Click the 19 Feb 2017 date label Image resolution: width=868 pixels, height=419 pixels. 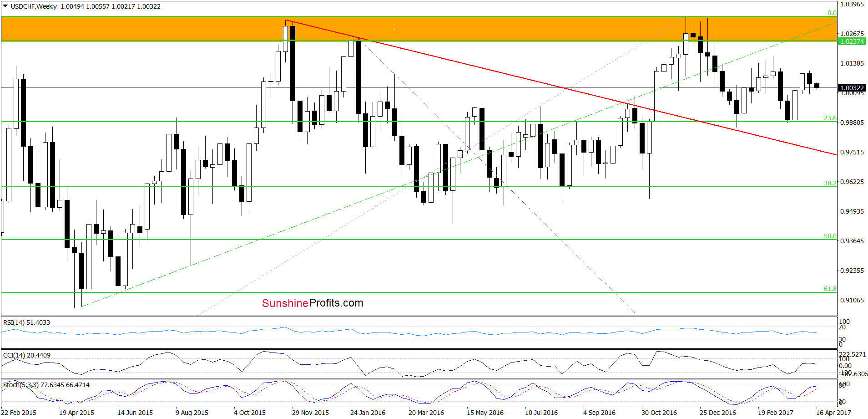pos(776,413)
